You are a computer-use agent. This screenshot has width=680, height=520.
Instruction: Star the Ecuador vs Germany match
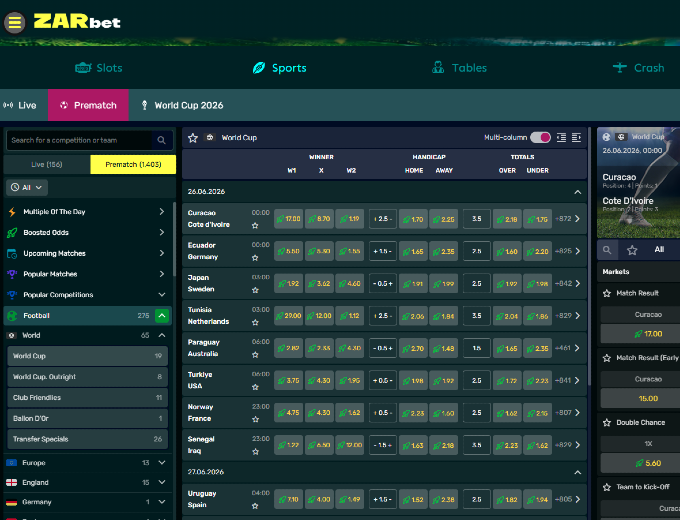pyautogui.click(x=255, y=258)
